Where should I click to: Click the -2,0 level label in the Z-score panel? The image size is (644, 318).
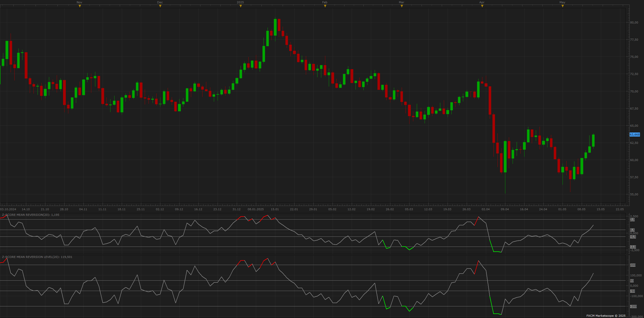pos(633,247)
